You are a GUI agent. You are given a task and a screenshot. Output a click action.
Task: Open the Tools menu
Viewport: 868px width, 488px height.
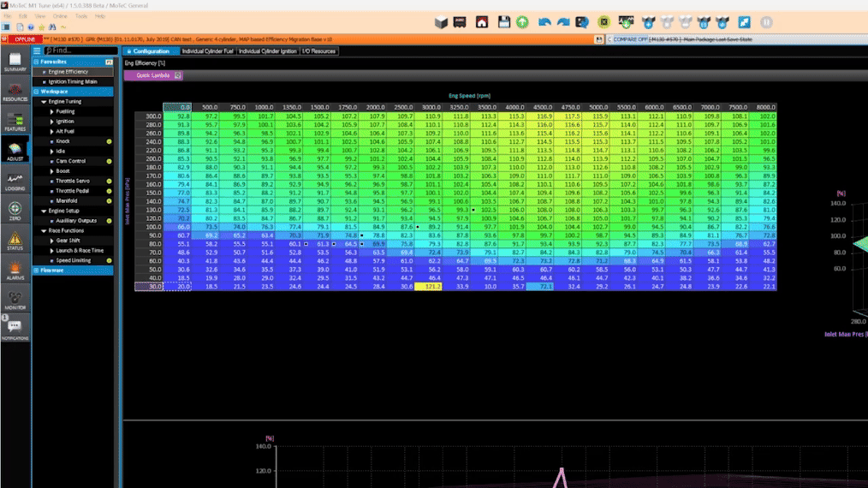pos(80,16)
